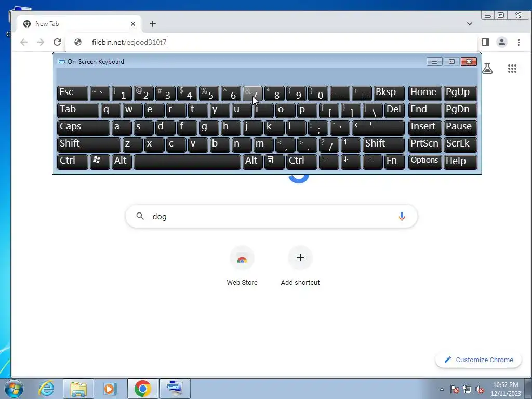
Task: Toggle the Fn key
Action: (394, 162)
